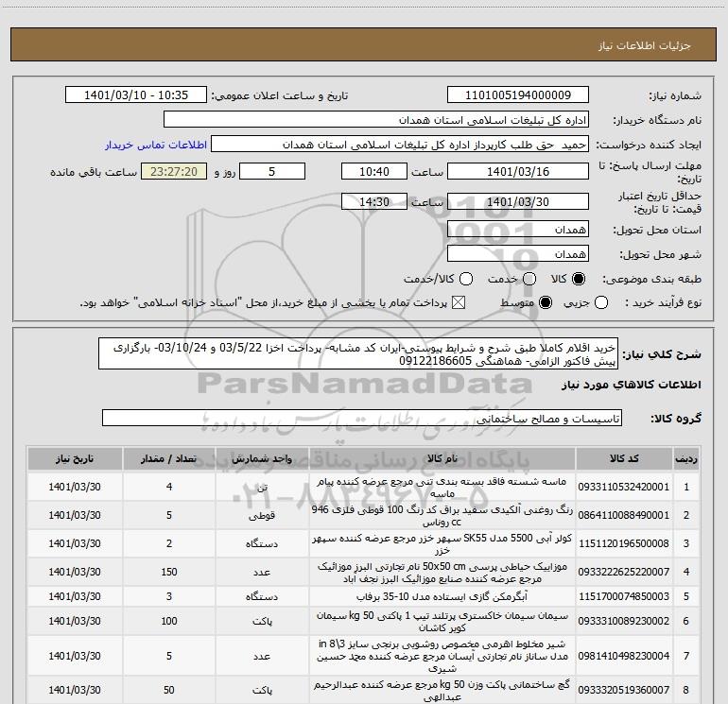Click the need number field 1101005194000009
Viewport: 728px width, 704px height.
pyautogui.click(x=518, y=94)
